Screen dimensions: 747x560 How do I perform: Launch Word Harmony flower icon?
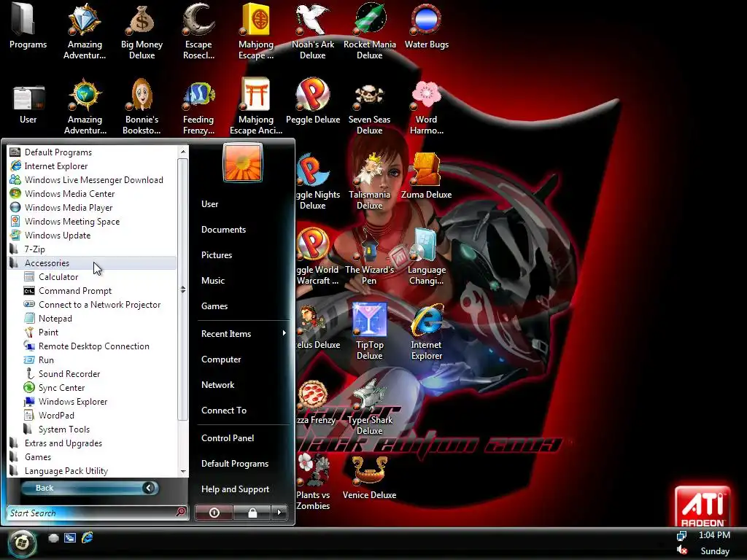pyautogui.click(x=426, y=106)
